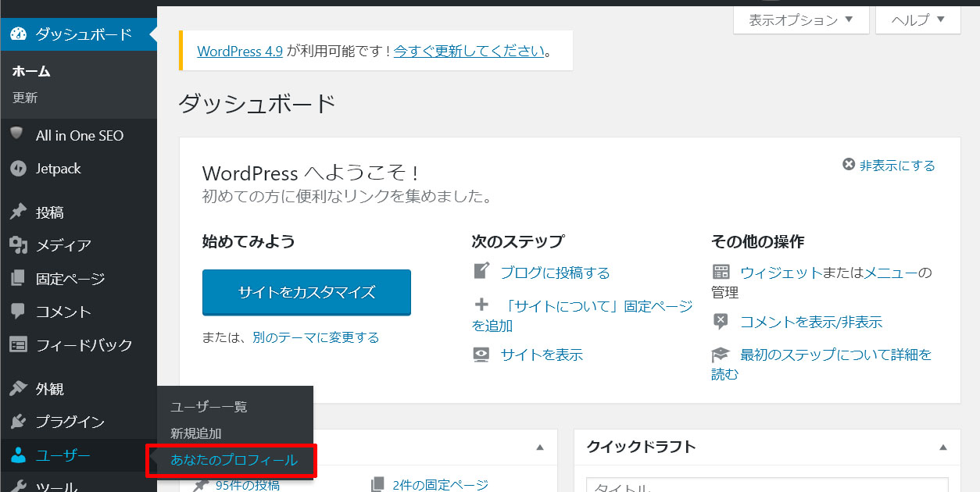Open the 表示オプション dropdown

click(x=801, y=20)
